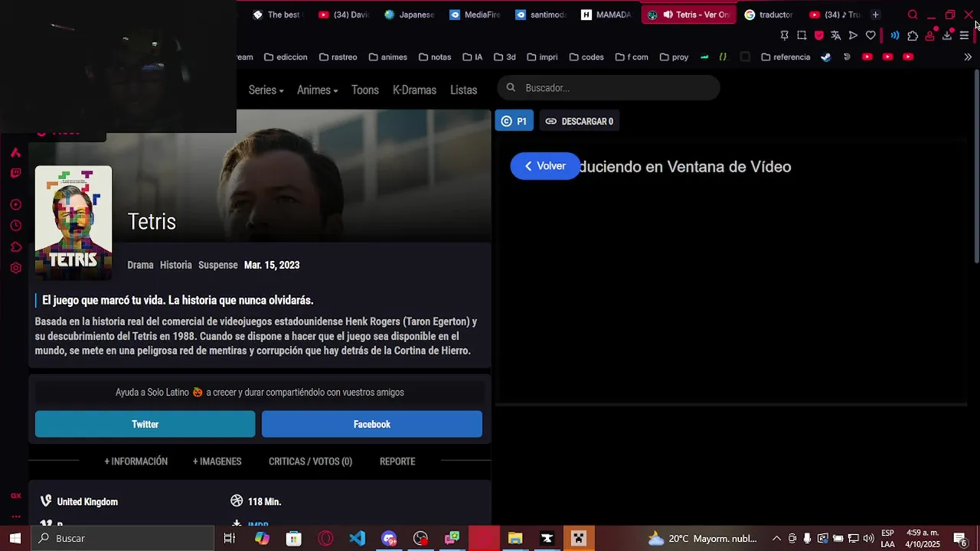Expand bookmarks bar overflow chevron

(x=968, y=57)
